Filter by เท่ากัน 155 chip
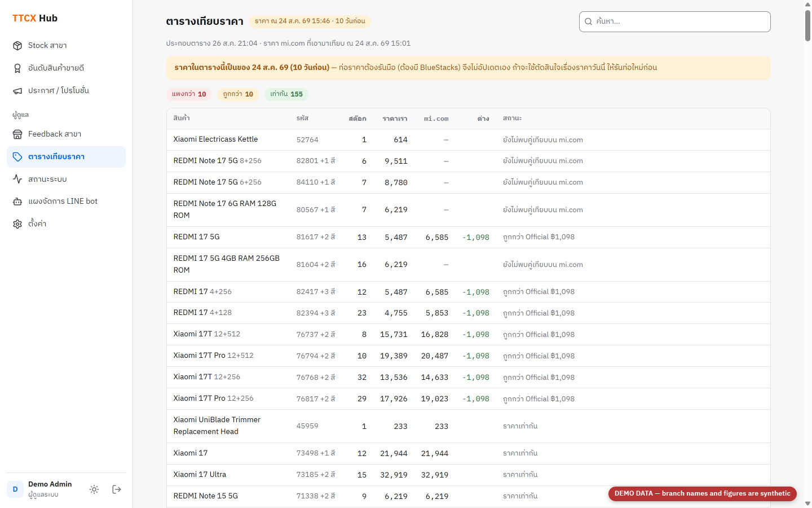812x508 pixels. point(286,94)
